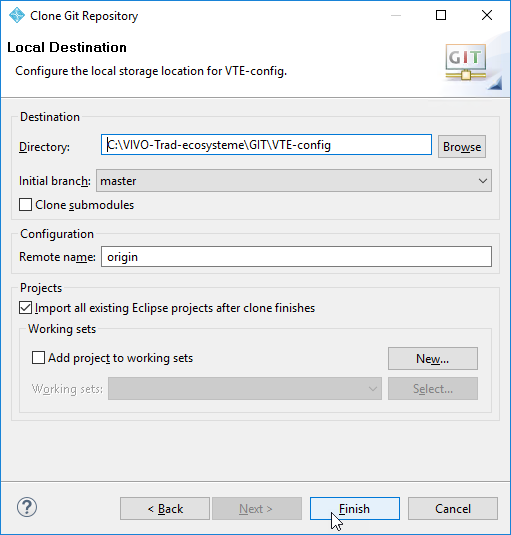Tick Add project to working sets
This screenshot has height=535, width=511.
click(x=38, y=358)
